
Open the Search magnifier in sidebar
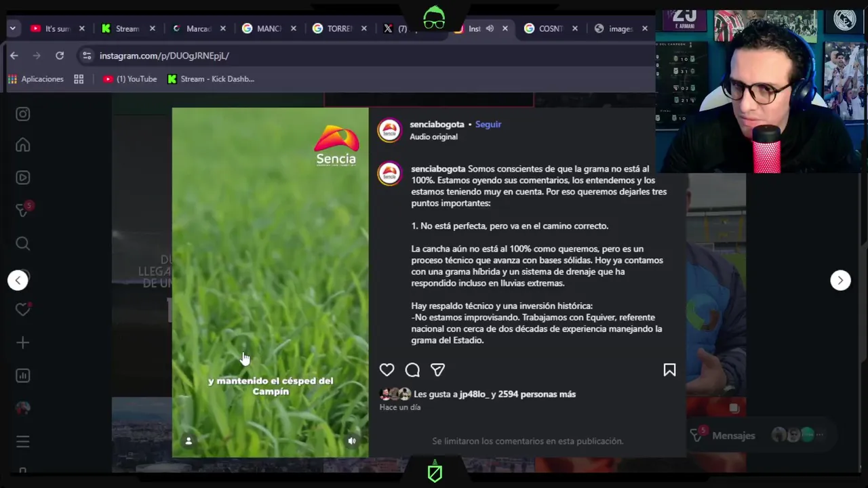pos(22,243)
